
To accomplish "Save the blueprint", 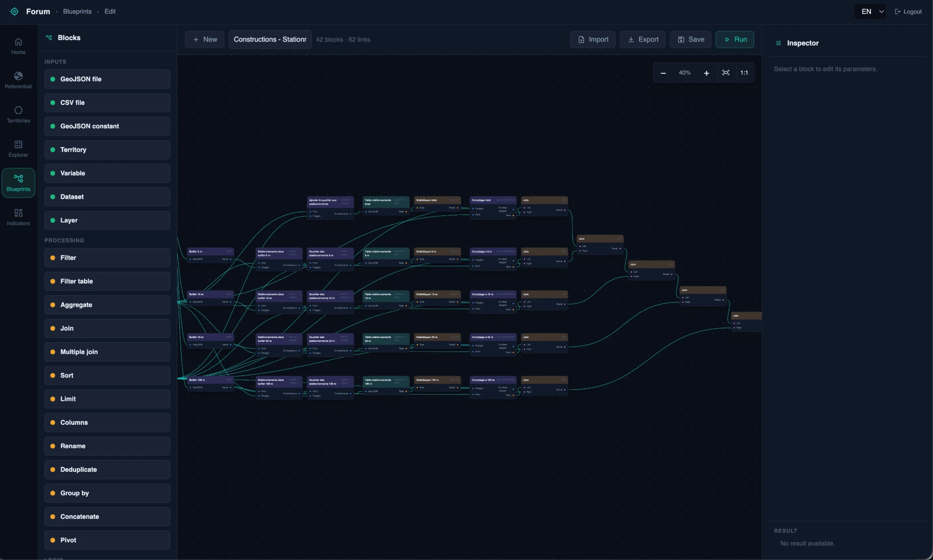I will coord(691,40).
